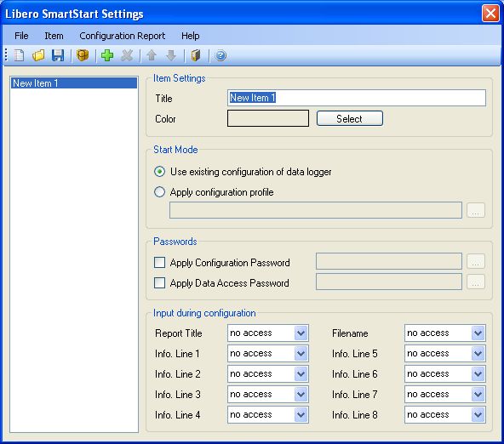Click the Configuration Password text field
Viewport: 504px width, 444px height.
point(389,261)
